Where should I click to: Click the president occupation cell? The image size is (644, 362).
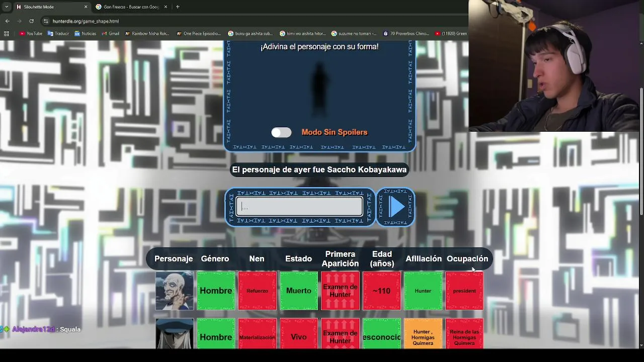(464, 291)
